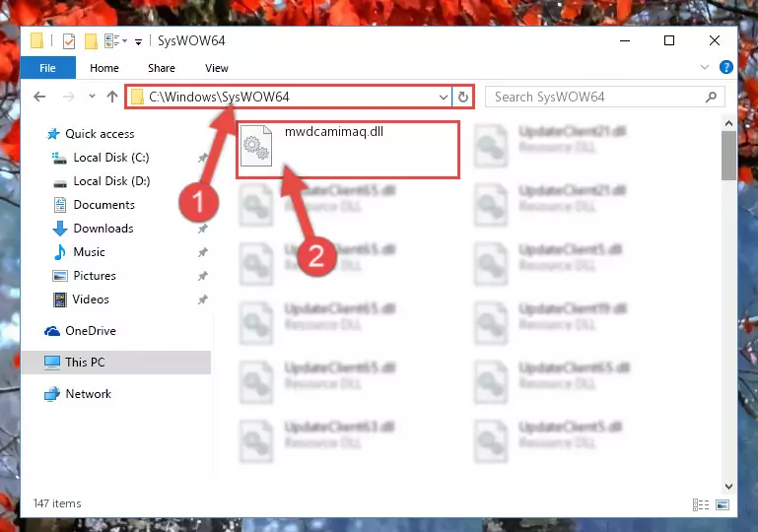Viewport: 758px width, 532px height.
Task: Click the Search SysWOW64 field
Action: (x=605, y=98)
